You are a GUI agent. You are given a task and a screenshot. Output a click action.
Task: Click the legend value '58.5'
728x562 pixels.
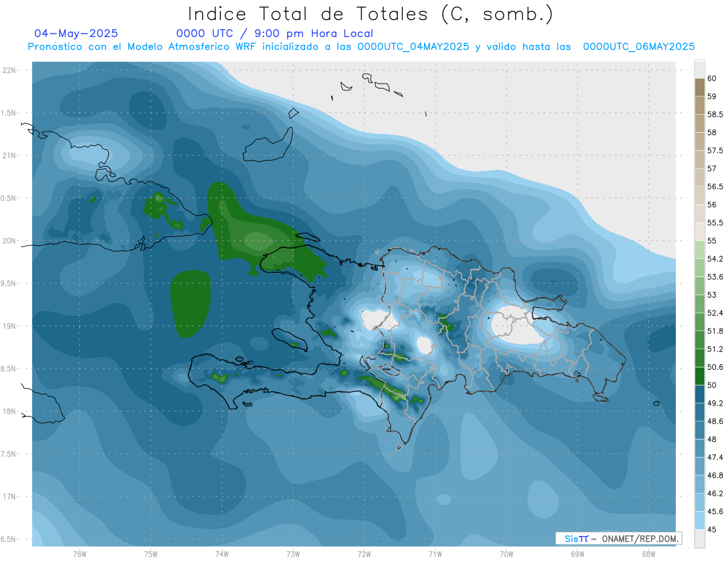click(x=715, y=115)
